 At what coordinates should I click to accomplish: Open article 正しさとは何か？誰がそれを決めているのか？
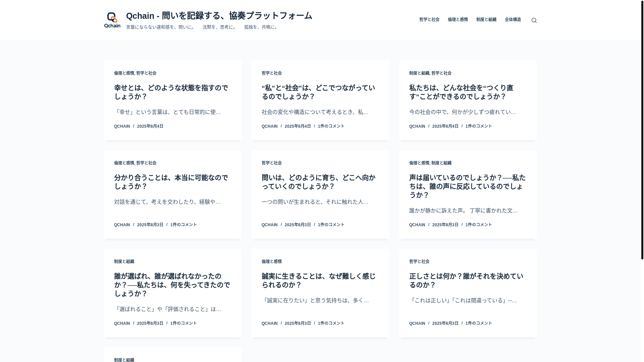pos(466,281)
